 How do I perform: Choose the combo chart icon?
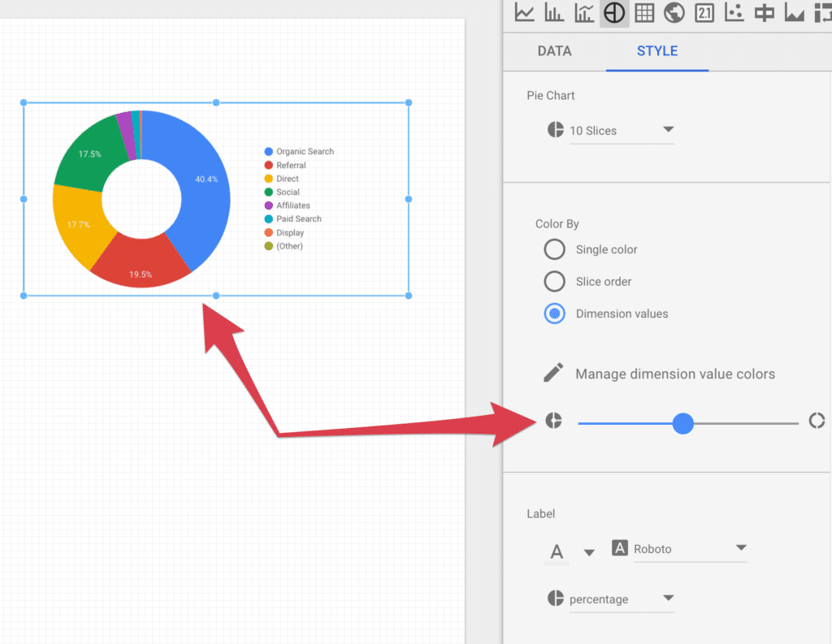coord(584,13)
